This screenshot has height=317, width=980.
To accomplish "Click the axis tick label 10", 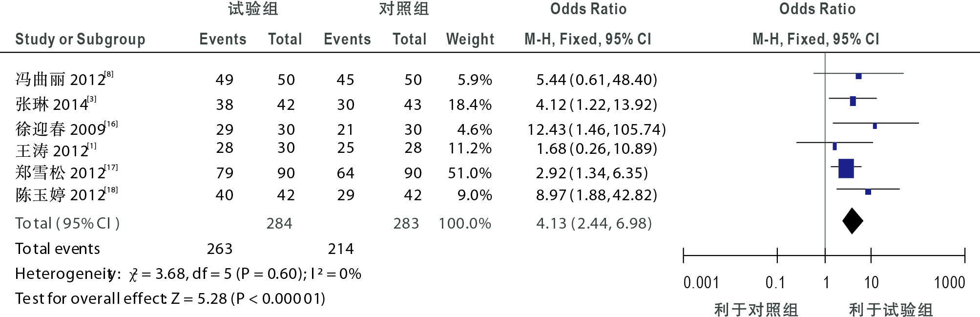I will pos(872,282).
